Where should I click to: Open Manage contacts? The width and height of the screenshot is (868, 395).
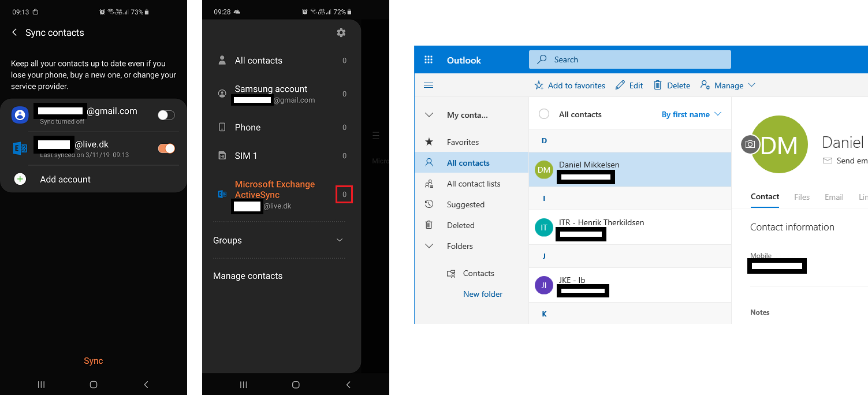point(248,276)
